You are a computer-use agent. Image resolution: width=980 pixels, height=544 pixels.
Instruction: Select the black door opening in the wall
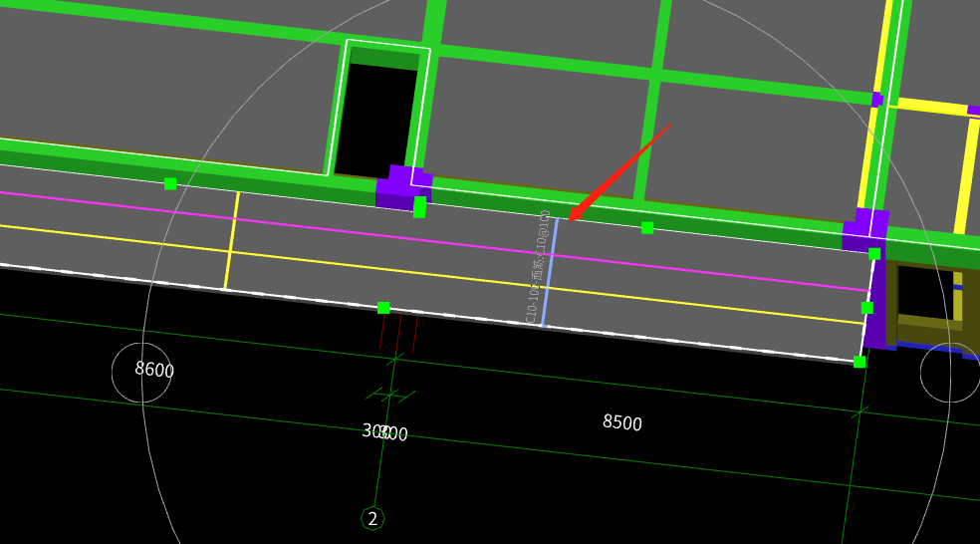(x=376, y=118)
